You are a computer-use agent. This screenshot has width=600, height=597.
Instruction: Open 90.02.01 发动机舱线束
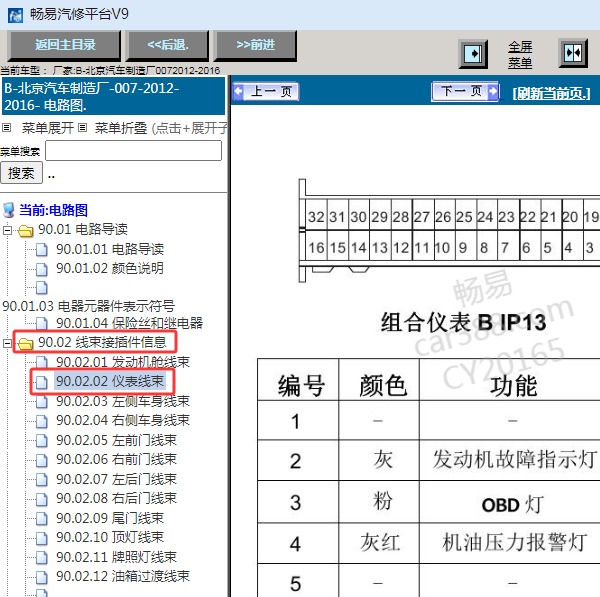pos(123,362)
